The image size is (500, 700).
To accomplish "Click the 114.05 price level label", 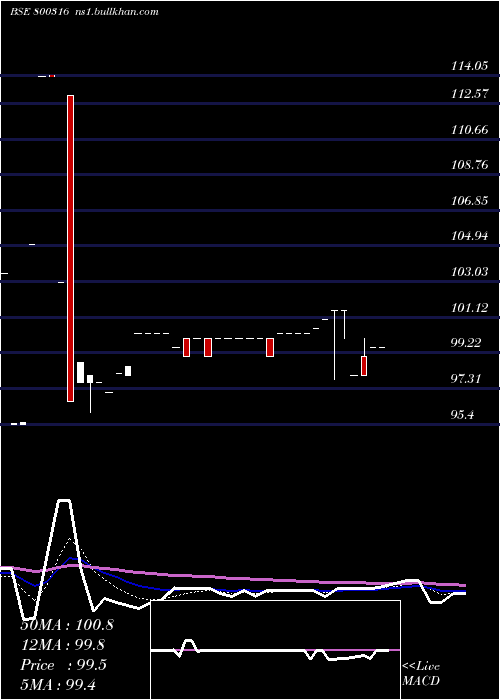I will [469, 66].
